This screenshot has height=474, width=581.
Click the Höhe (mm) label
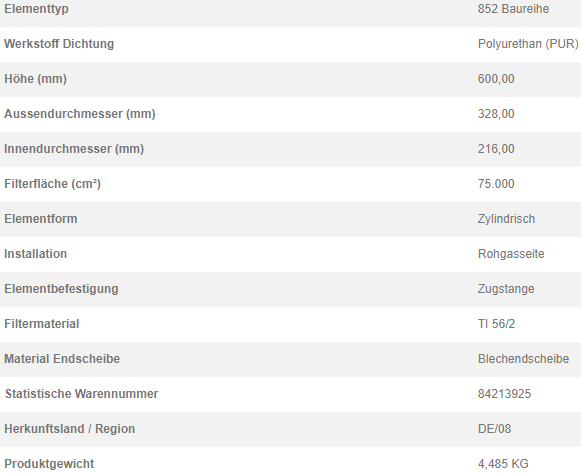point(35,79)
